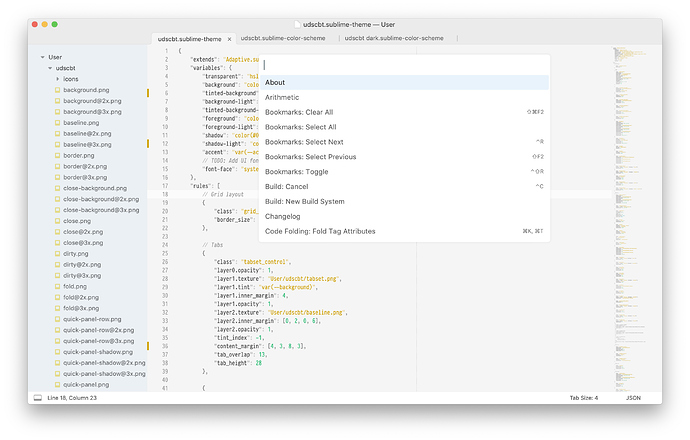Run Bookmarks: Clear All command
The height and width of the screenshot is (440, 690).
coord(404,112)
